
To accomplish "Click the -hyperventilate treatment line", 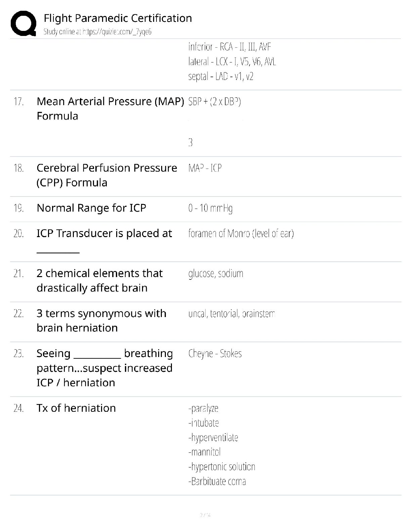I will (x=213, y=438).
